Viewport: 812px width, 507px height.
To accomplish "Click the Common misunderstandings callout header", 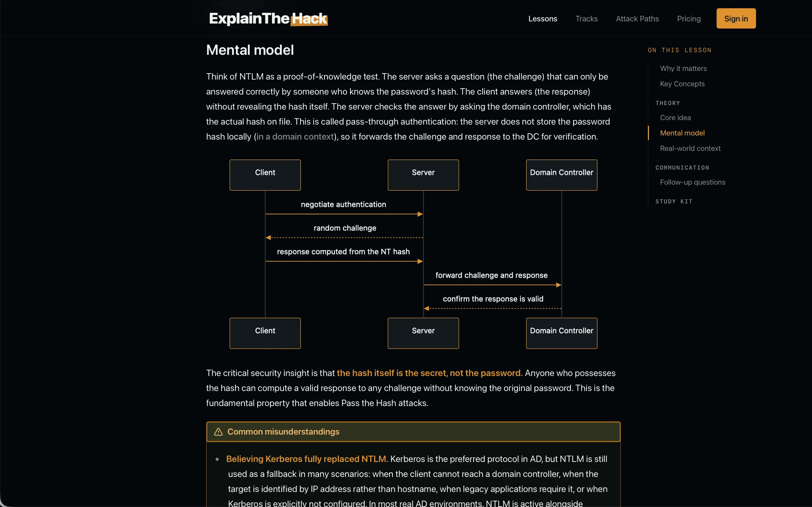I will (413, 432).
